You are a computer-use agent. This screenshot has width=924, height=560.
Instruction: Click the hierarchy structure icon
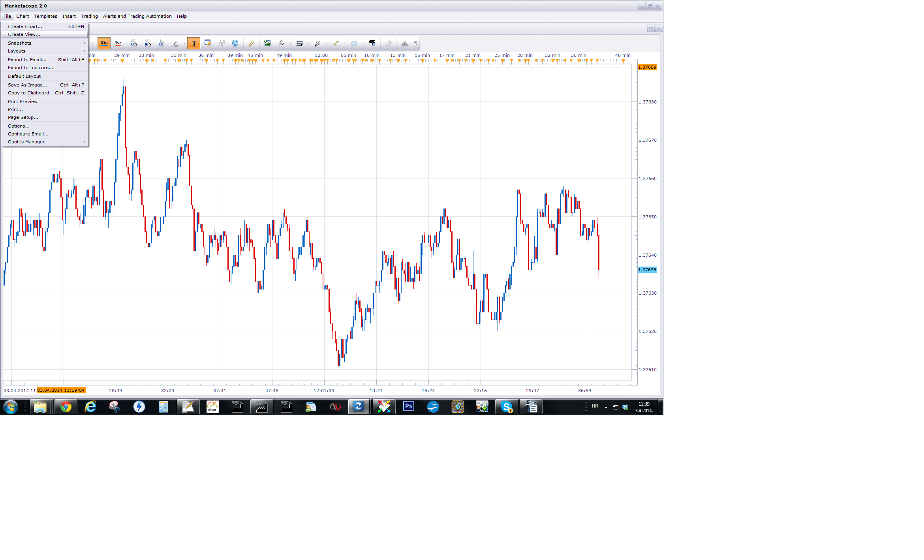pyautogui.click(x=404, y=43)
